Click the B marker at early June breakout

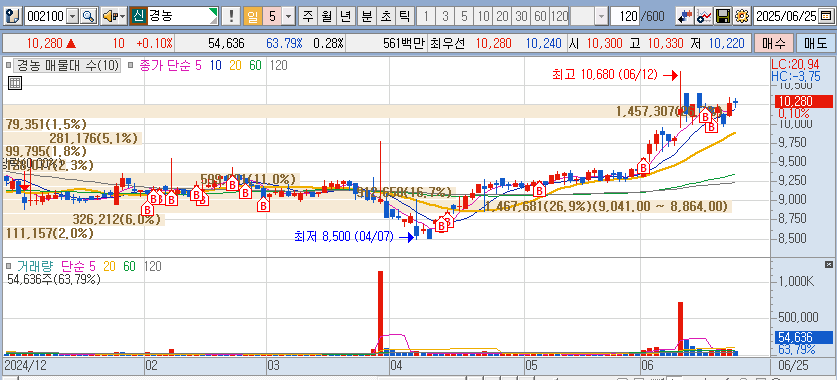(643, 168)
